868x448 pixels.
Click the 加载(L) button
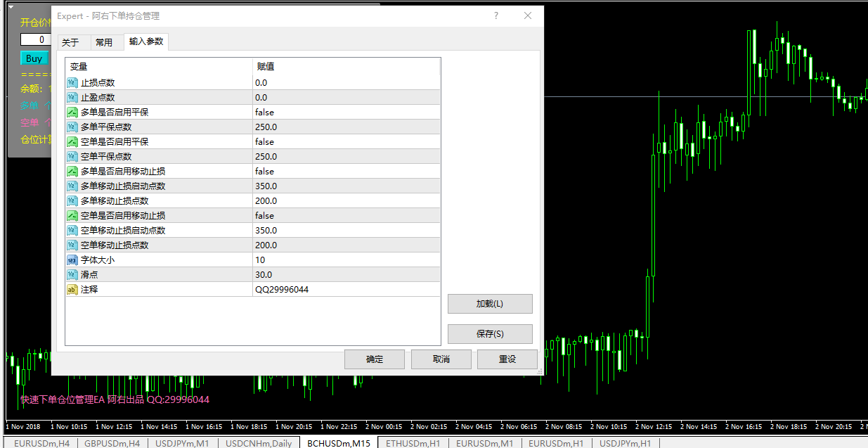pyautogui.click(x=489, y=304)
